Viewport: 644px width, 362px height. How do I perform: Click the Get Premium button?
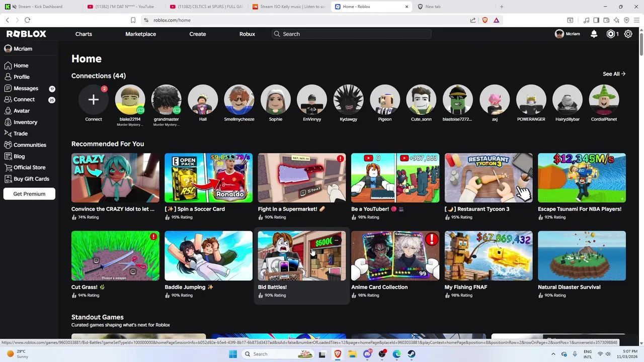29,194
